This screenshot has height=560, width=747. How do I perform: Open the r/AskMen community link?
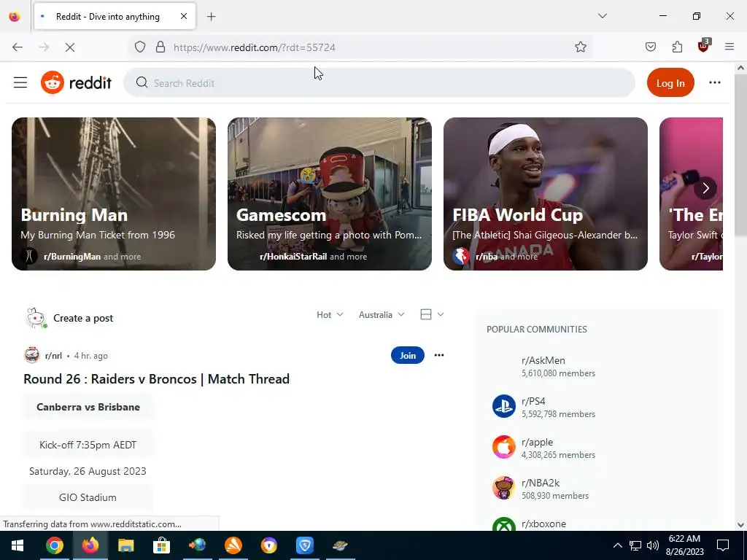[x=543, y=360]
